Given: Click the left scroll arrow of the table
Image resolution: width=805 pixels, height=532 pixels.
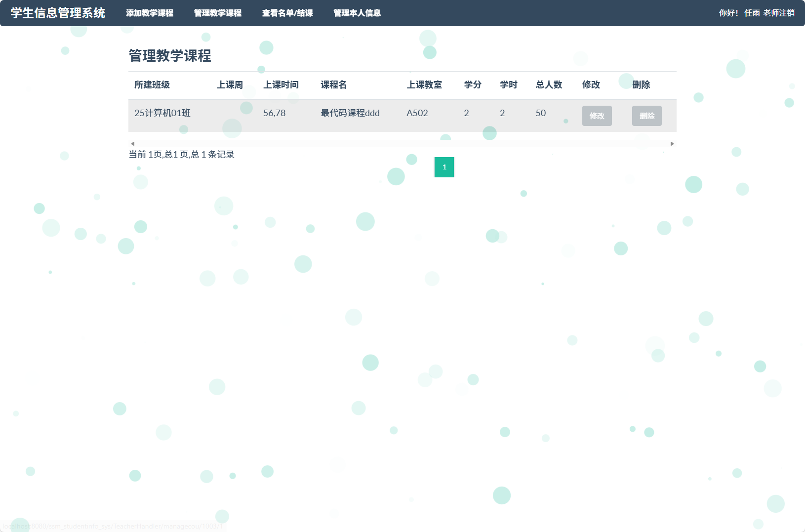Looking at the screenshot, I should point(132,143).
